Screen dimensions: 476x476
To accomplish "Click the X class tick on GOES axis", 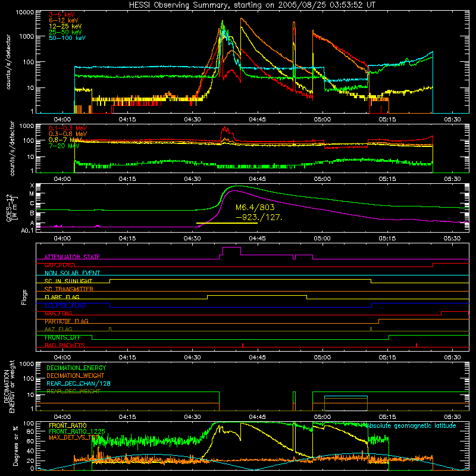I will tap(32, 186).
